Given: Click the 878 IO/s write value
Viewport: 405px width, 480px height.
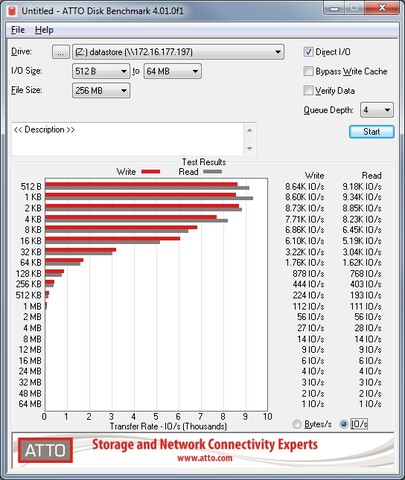Looking at the screenshot, I should click(308, 274).
